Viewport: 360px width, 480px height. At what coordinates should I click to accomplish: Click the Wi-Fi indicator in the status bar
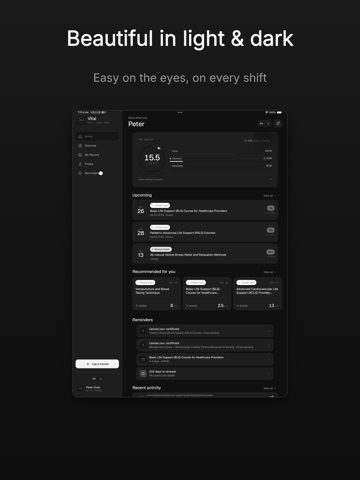pos(267,112)
